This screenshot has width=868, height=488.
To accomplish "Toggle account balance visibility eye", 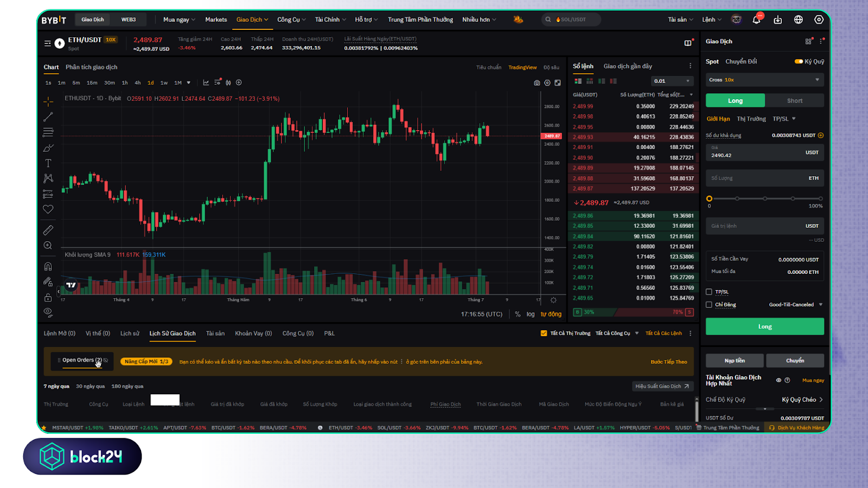I will [x=778, y=380].
